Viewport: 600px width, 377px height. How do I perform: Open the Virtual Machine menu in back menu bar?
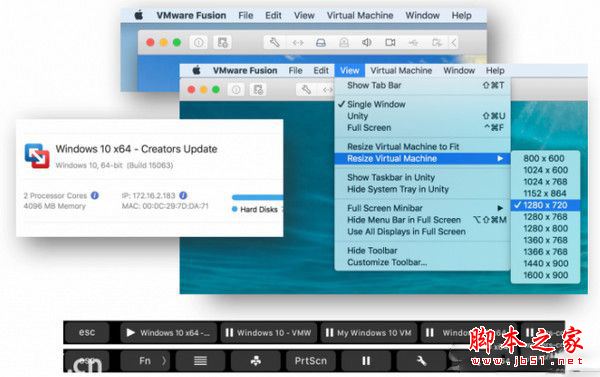point(360,15)
